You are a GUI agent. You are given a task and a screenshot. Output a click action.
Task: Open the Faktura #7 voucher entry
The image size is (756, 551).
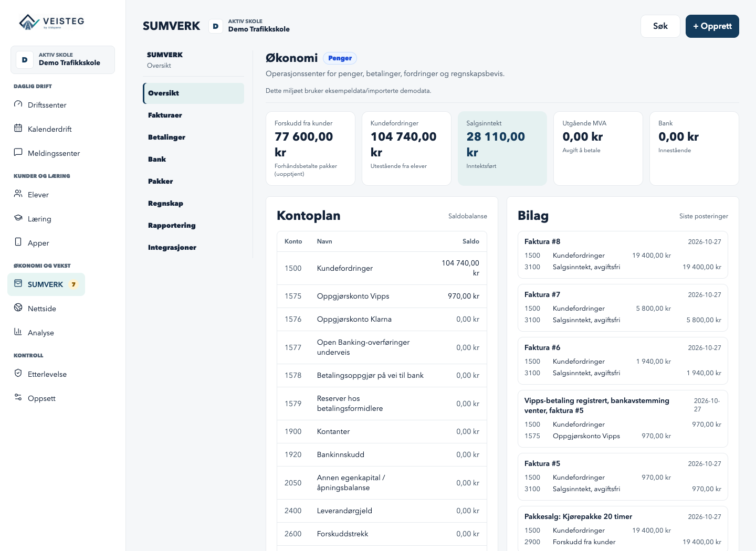point(623,308)
